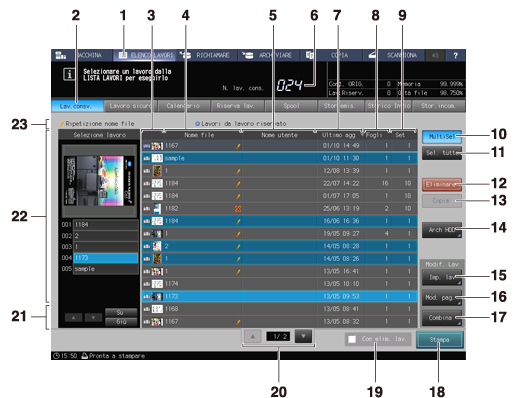Sort list by Set column header
517x398 pixels.
point(403,135)
